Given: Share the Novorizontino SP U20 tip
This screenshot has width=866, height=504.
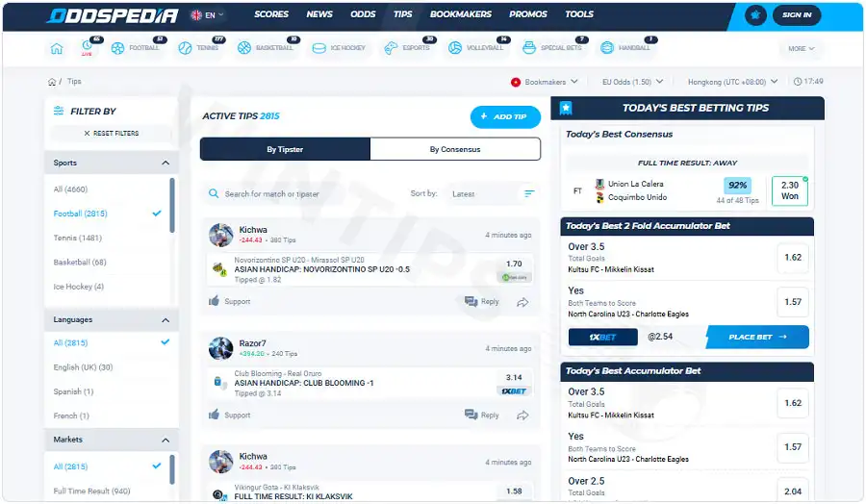Looking at the screenshot, I should 522,302.
